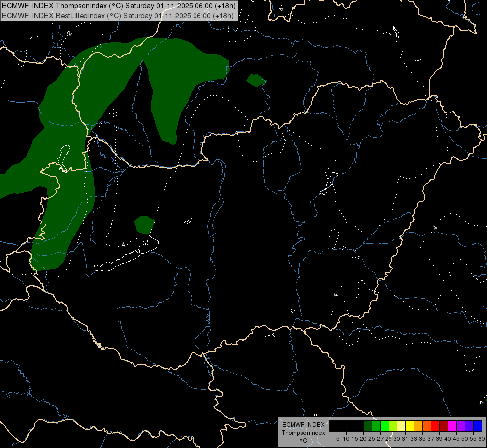Click the legend tick label '35'
Image resolution: width=487 pixels, height=448 pixels.
pos(422,439)
